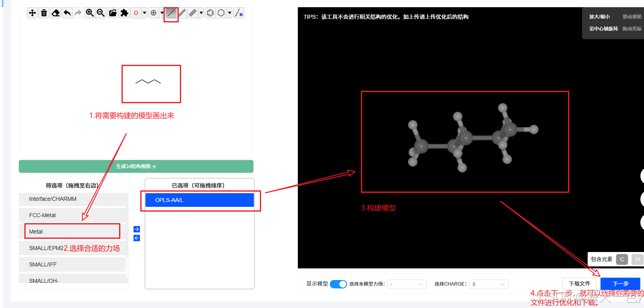The width and height of the screenshot is (644, 308).
Task: Click the blue next step button
Action: (620, 284)
